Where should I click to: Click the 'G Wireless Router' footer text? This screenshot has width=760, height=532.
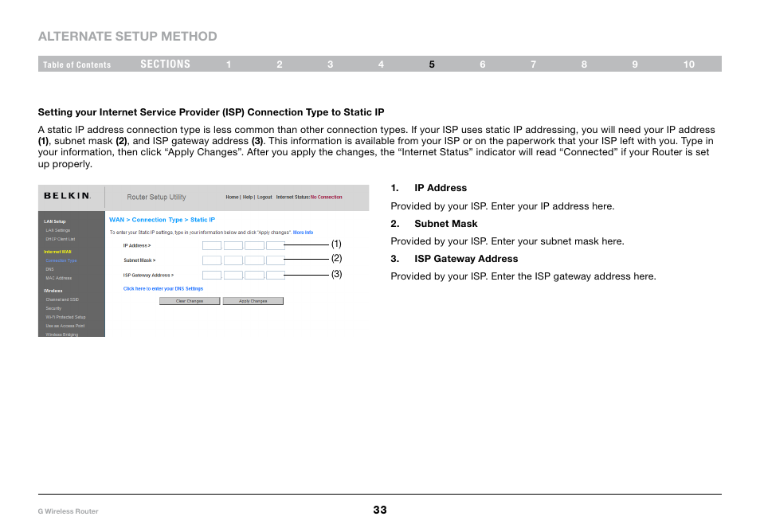pos(68,511)
